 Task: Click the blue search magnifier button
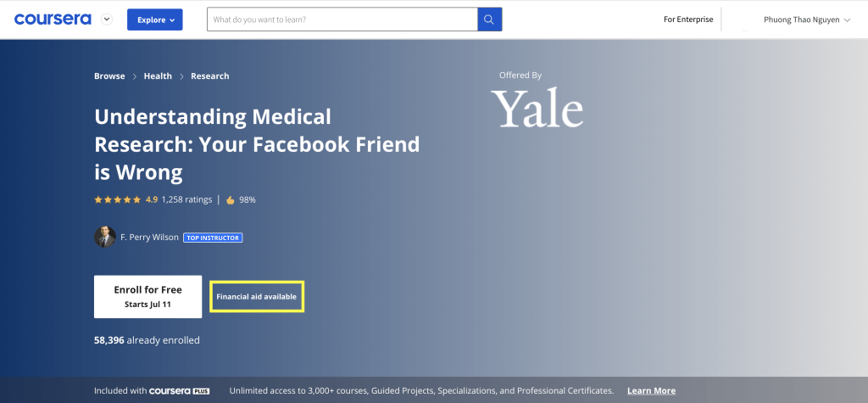(x=490, y=20)
